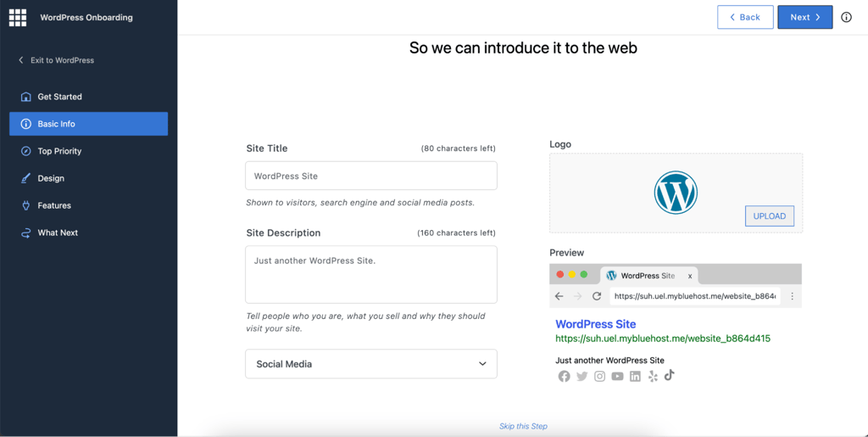Click the WordPress Site preview title link
Viewport: 868px width, 437px height.
pos(596,324)
